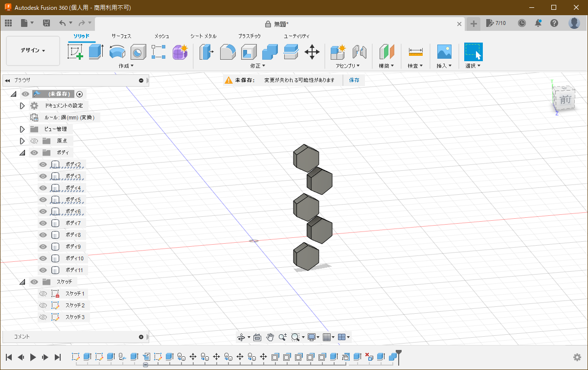Select the Fillet tool

pyautogui.click(x=228, y=52)
